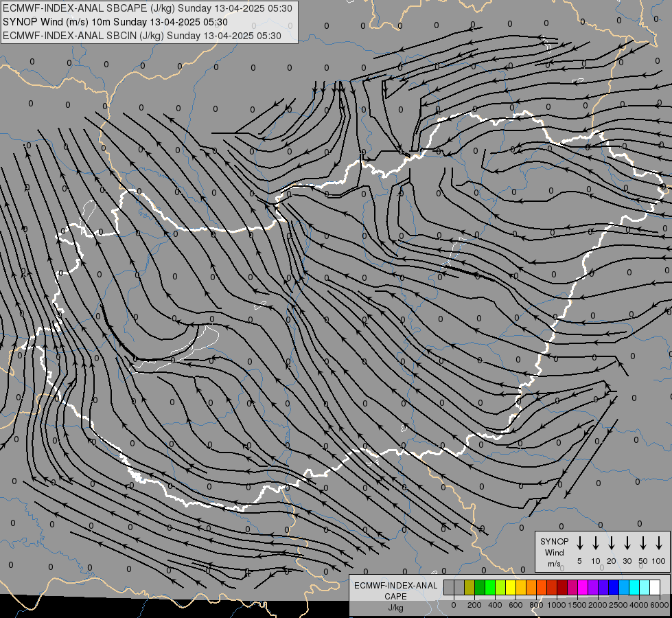
Task: Pick the lime yellow-green legend swatch
Action: 500,587
